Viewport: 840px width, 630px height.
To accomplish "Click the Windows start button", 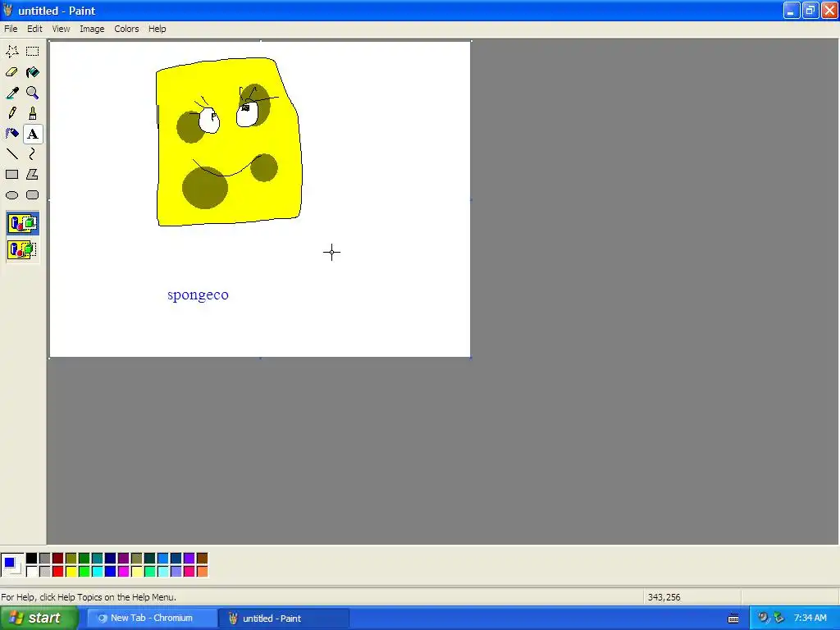I will pyautogui.click(x=39, y=619).
